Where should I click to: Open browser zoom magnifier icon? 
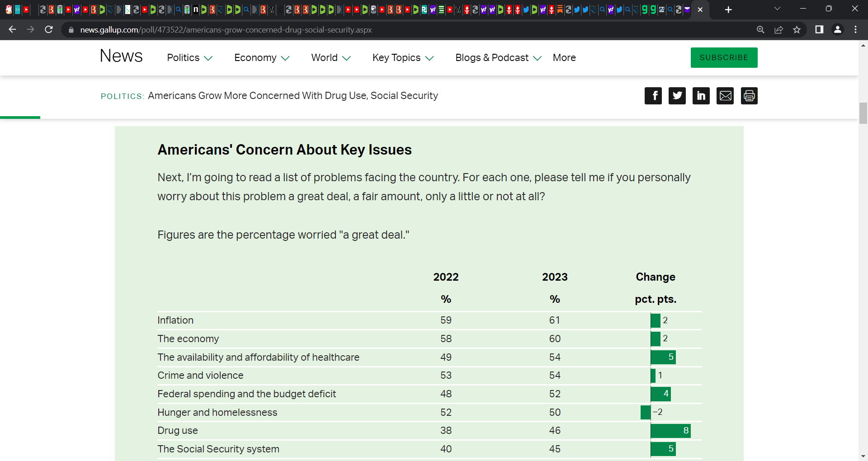760,29
